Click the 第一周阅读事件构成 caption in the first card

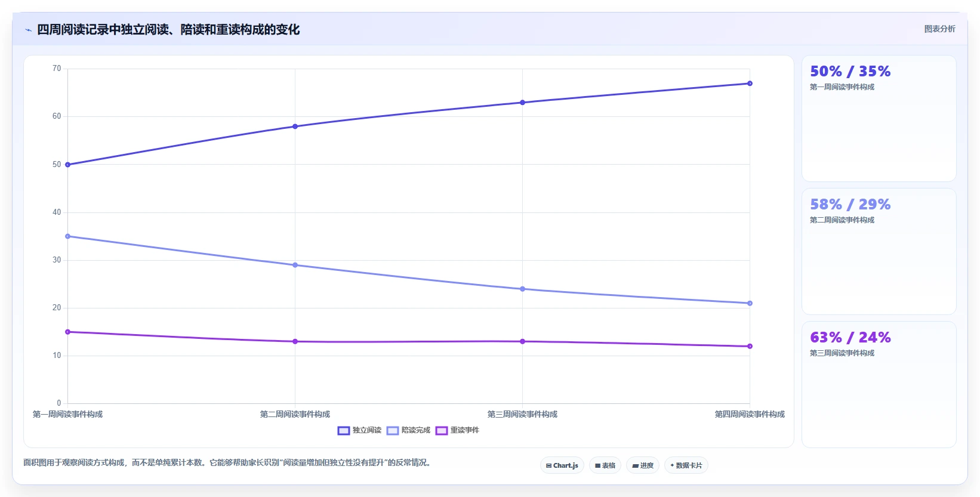pos(842,87)
